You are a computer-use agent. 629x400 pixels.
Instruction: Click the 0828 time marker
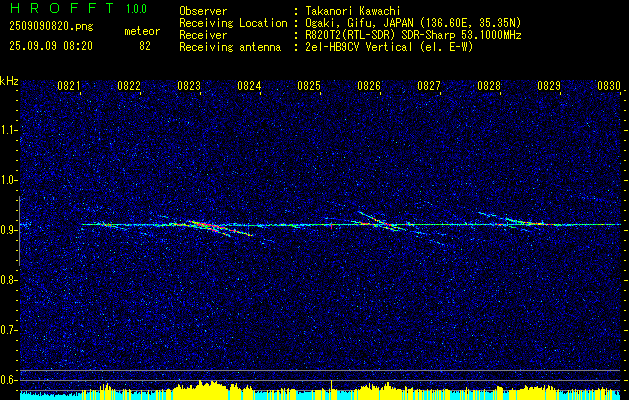coord(489,85)
